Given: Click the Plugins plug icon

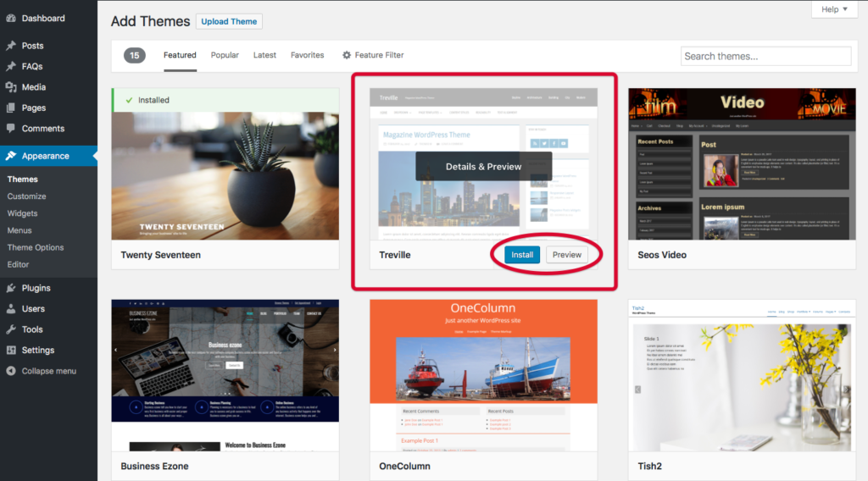Looking at the screenshot, I should 11,288.
